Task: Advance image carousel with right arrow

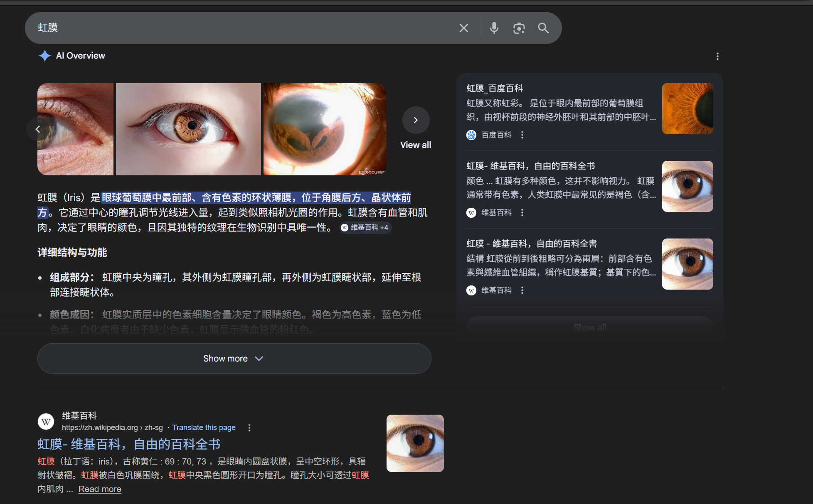Action: (415, 120)
